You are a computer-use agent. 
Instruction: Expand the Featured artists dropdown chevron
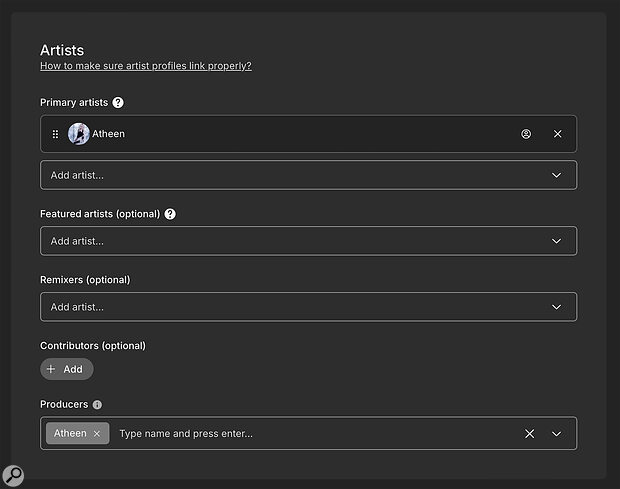[556, 241]
